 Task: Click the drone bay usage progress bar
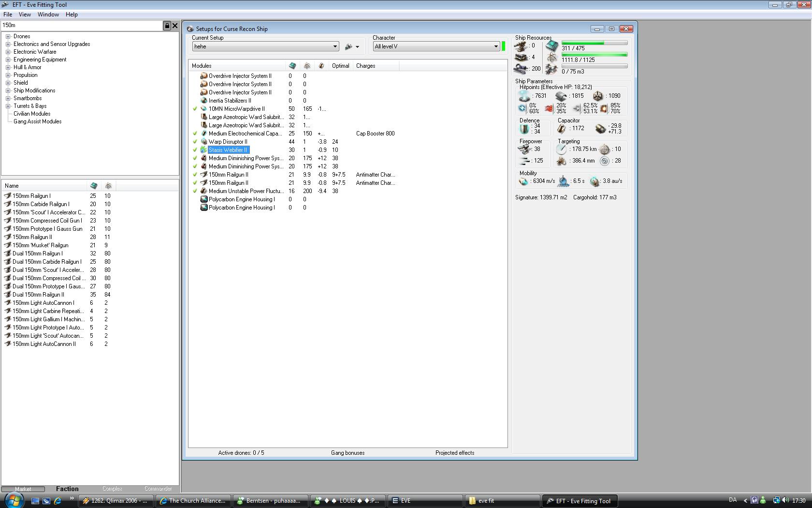click(x=594, y=66)
